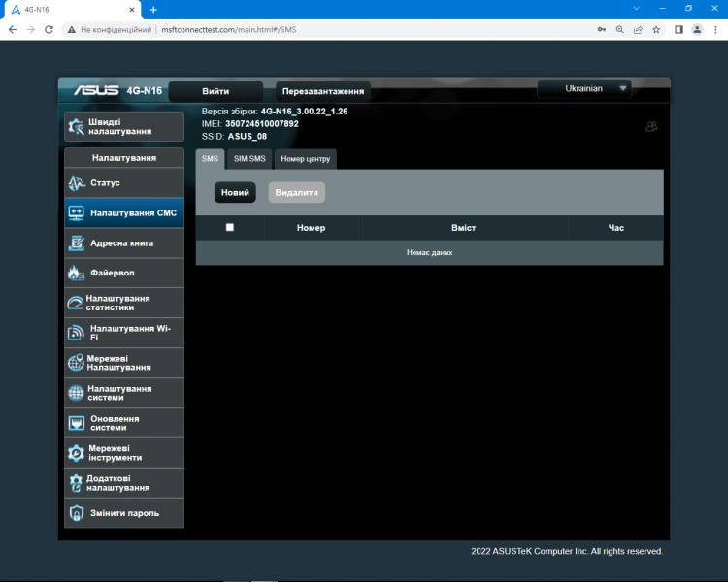Click the SSID ASUS_08 value
Screen dimensions: 728x582
247,137
